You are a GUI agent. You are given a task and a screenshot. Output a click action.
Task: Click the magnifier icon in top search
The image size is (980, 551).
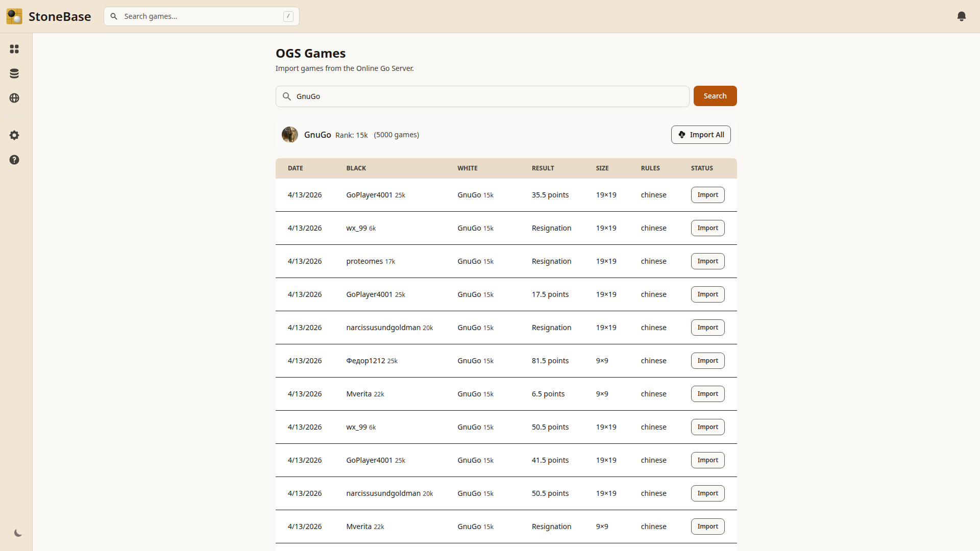point(114,16)
